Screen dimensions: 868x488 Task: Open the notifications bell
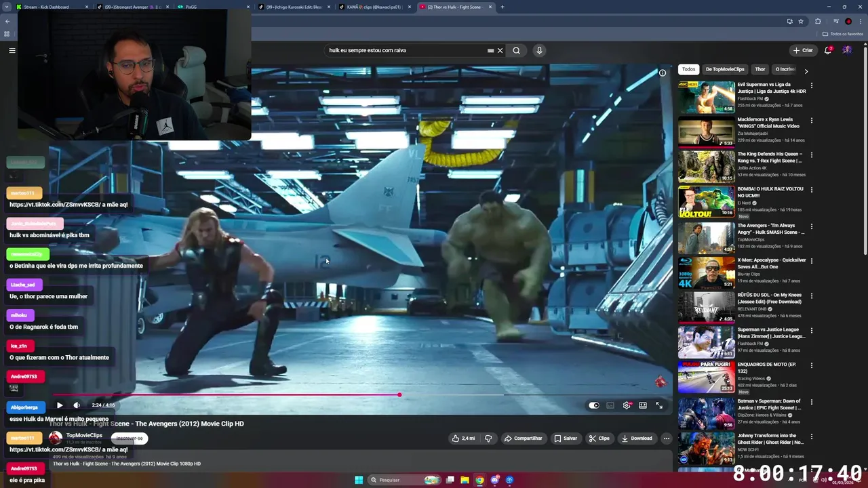coord(828,50)
